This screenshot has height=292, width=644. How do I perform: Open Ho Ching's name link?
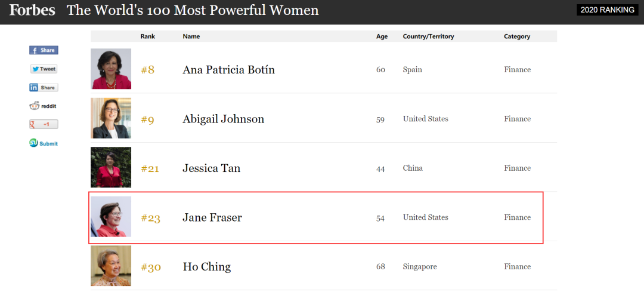pyautogui.click(x=206, y=266)
